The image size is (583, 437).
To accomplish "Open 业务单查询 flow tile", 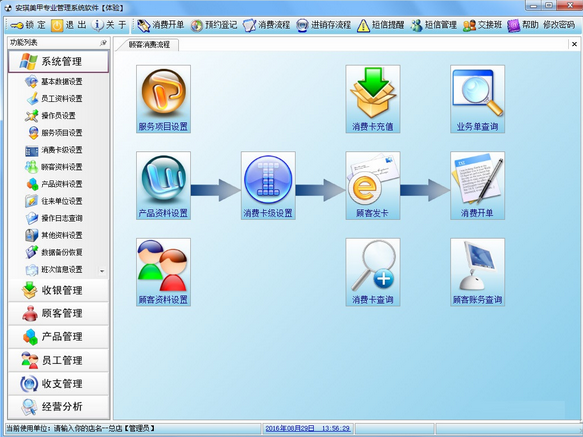I will click(477, 99).
